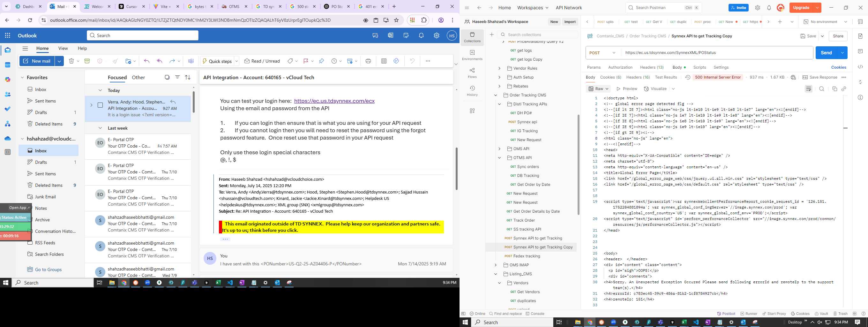The image size is (868, 327).
Task: Click the Send request button
Action: (826, 53)
